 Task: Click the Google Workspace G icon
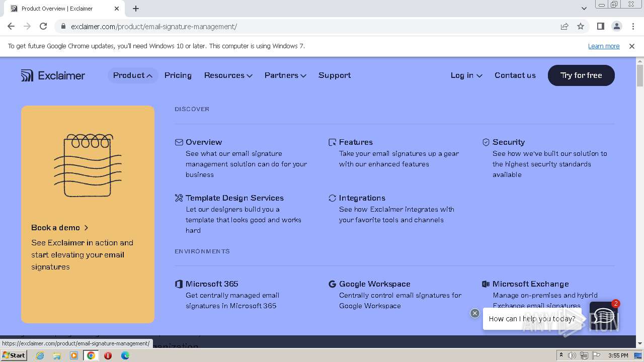click(332, 284)
